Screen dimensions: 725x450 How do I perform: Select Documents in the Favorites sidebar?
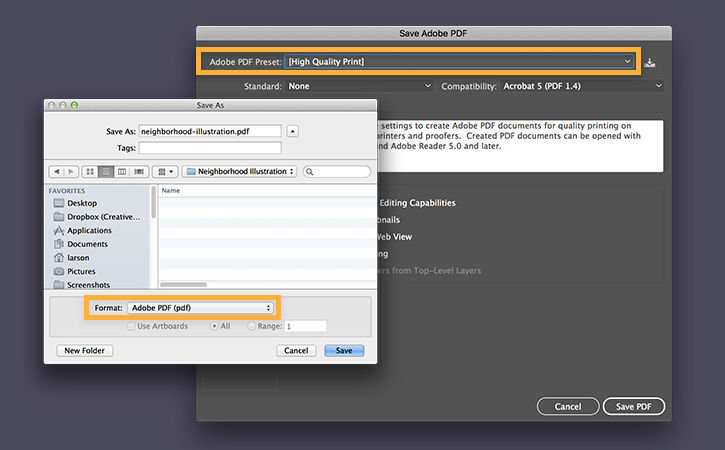(x=87, y=244)
